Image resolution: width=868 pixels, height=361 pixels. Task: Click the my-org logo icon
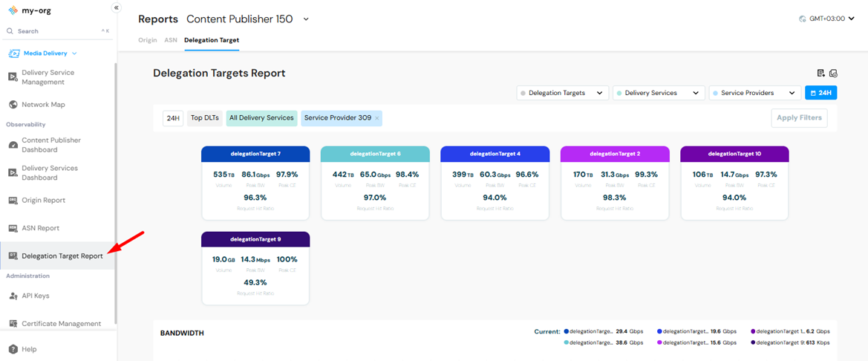(13, 10)
